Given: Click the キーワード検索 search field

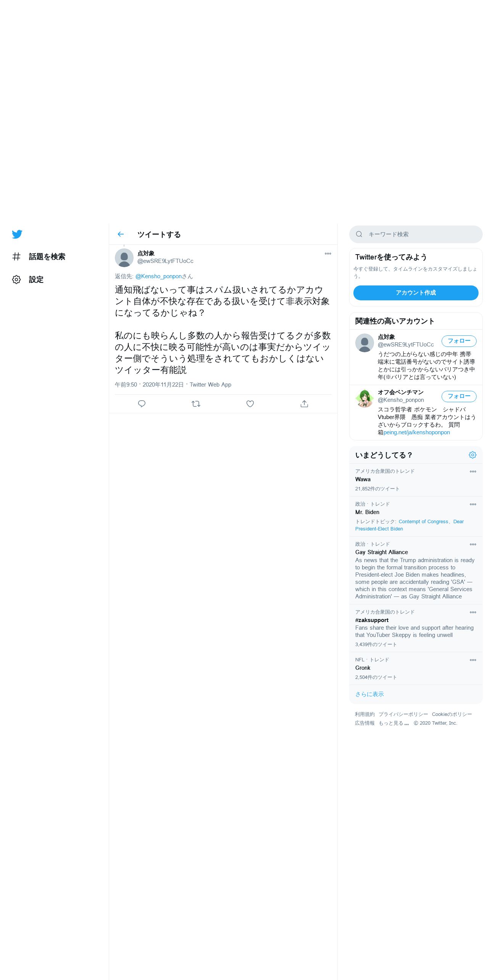Looking at the screenshot, I should click(x=416, y=234).
